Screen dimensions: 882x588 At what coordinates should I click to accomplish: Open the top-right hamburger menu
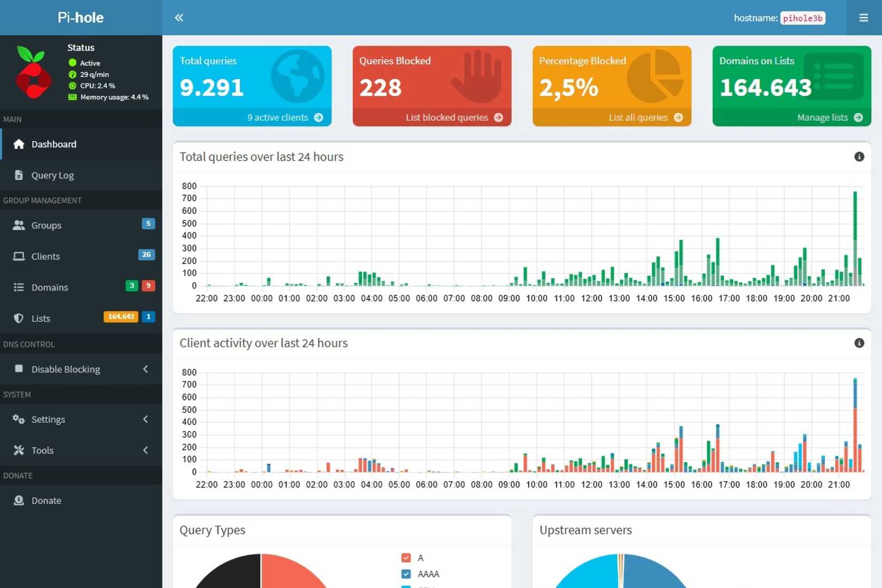pyautogui.click(x=863, y=18)
